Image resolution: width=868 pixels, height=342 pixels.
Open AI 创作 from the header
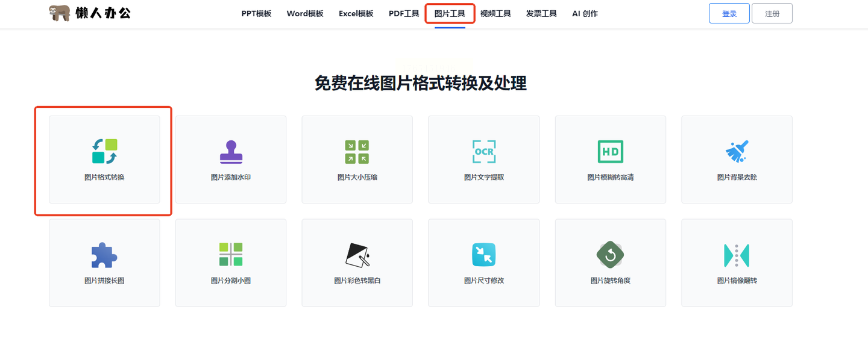[585, 13]
